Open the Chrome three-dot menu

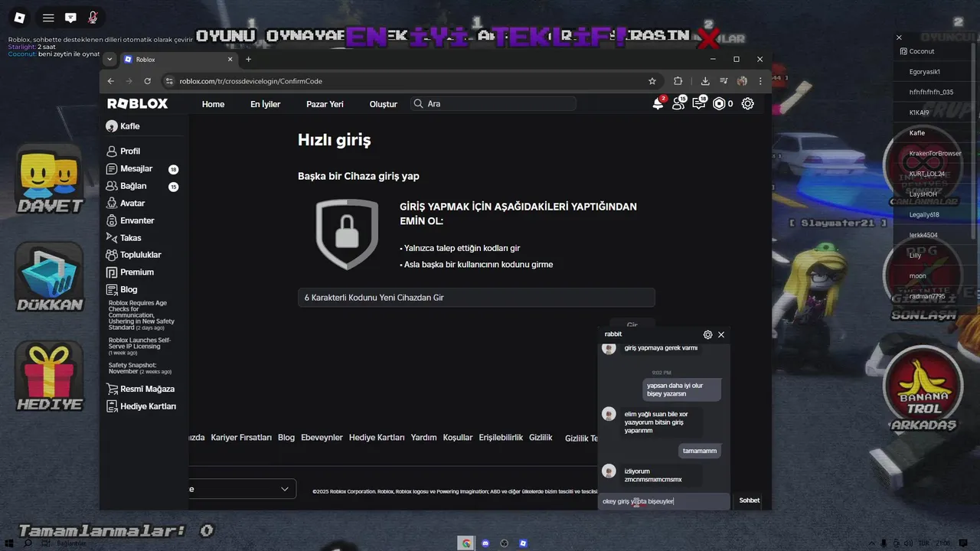[760, 81]
